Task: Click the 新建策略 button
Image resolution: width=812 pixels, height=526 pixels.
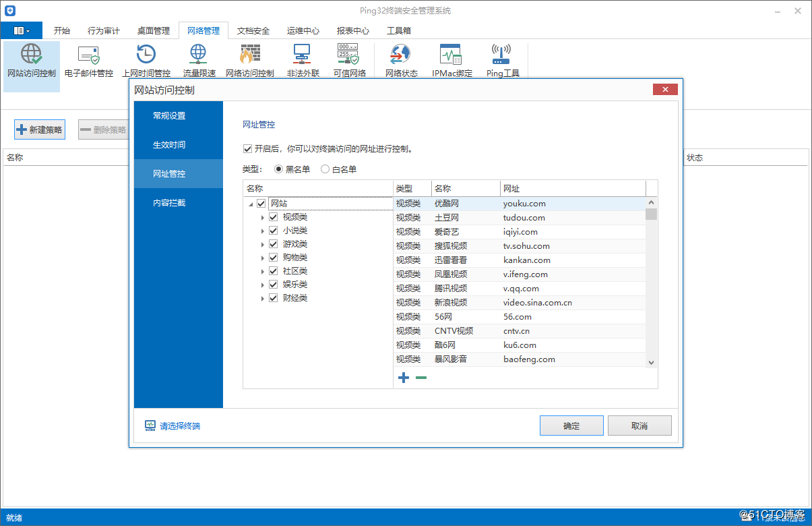Action: coord(40,129)
